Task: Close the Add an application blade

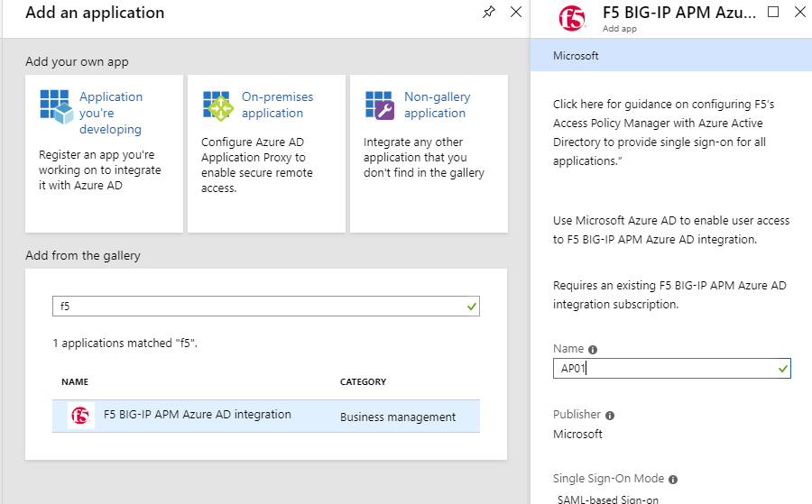Action: point(516,12)
